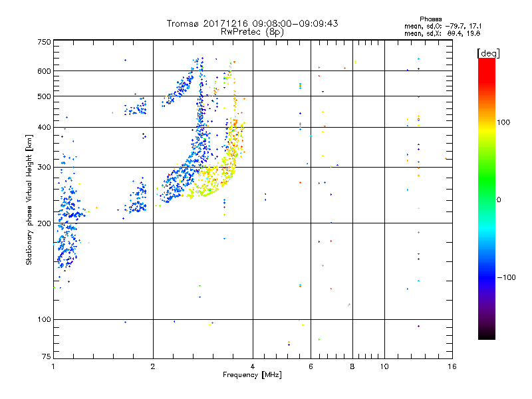Click the '16' x-axis frequency tick label
The image size is (532, 399).
pos(452,366)
